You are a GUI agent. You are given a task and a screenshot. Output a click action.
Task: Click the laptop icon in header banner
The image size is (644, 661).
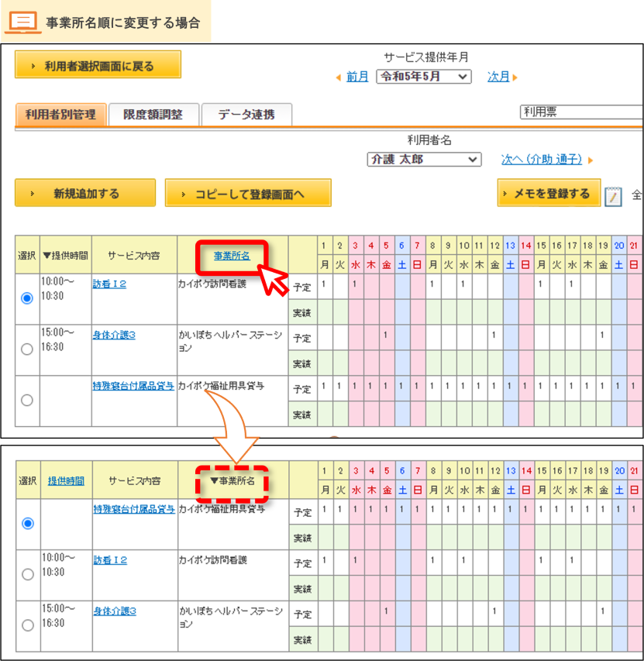tap(23, 22)
